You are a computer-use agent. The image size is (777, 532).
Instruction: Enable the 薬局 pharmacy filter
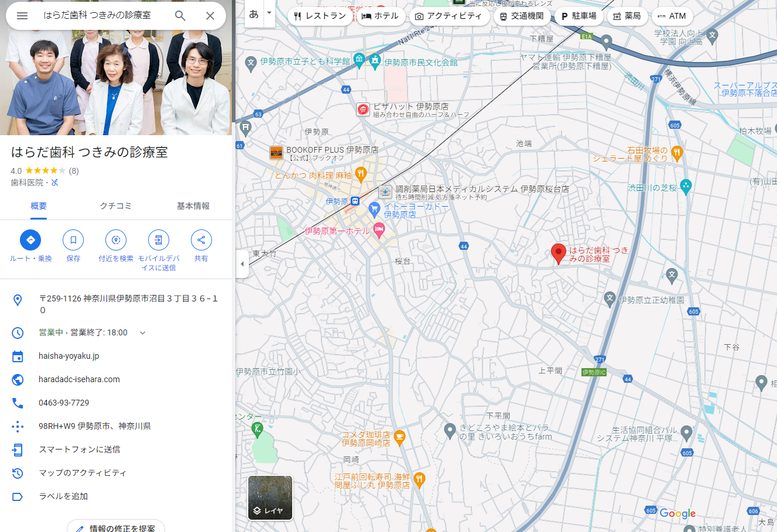click(x=627, y=16)
